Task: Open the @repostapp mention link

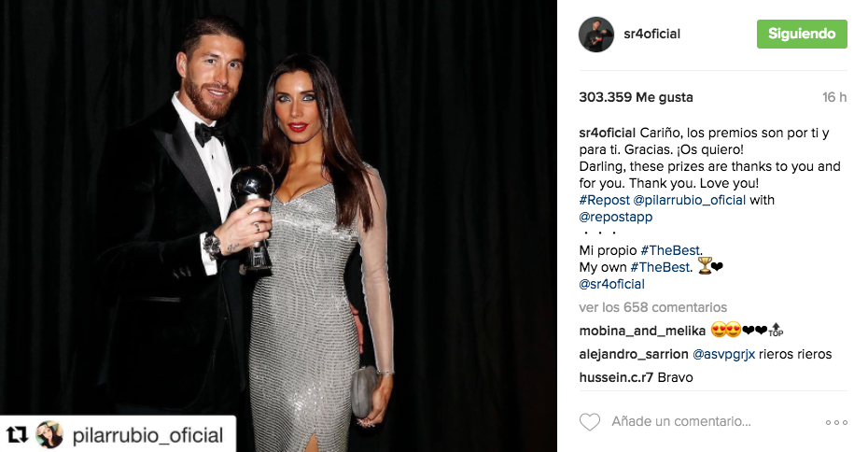Action: click(x=616, y=218)
